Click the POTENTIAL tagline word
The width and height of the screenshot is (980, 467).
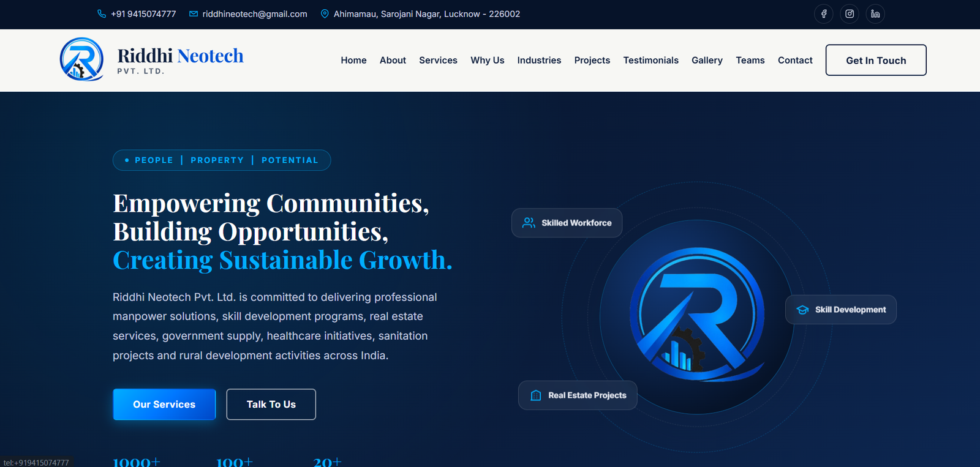(290, 160)
